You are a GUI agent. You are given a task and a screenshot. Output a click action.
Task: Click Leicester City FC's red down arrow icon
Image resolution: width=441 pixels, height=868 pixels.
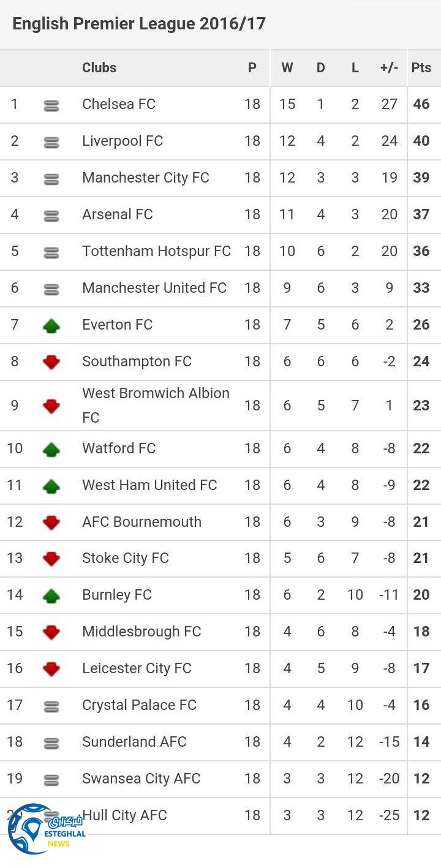(x=51, y=669)
